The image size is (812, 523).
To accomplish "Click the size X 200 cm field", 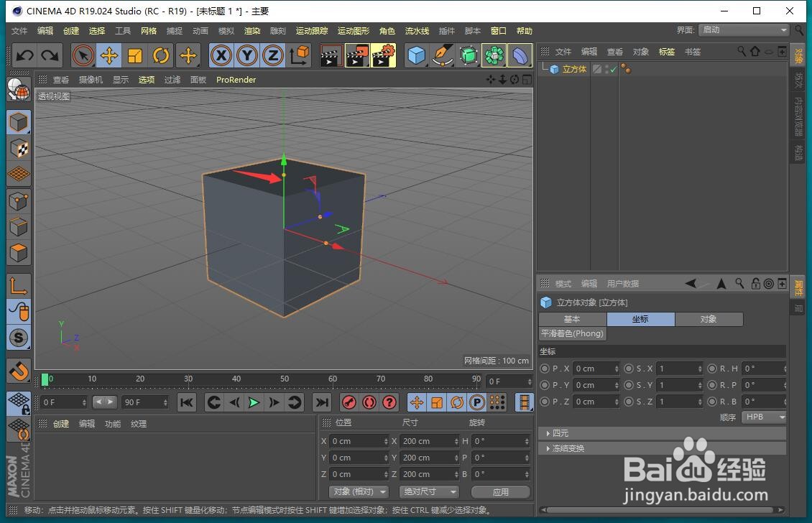I will [429, 441].
